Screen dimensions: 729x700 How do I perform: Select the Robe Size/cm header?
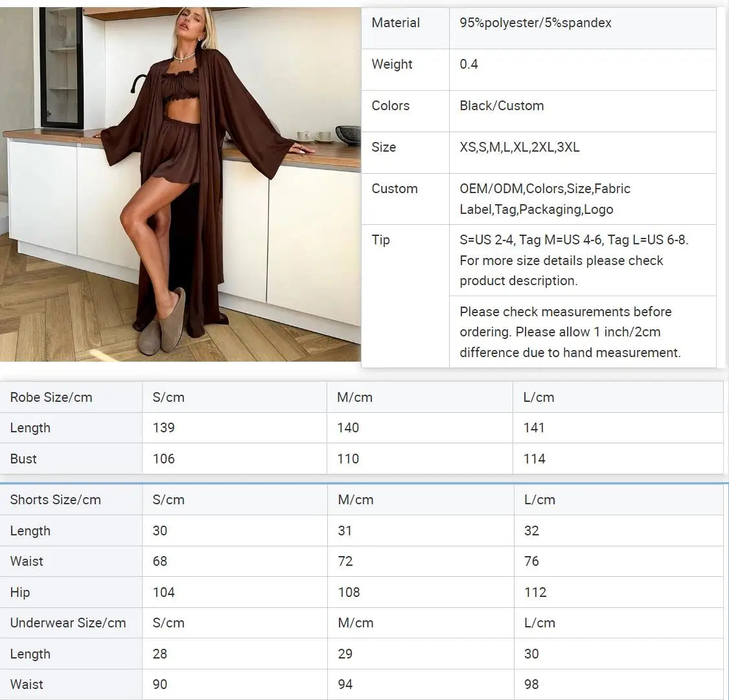click(50, 397)
